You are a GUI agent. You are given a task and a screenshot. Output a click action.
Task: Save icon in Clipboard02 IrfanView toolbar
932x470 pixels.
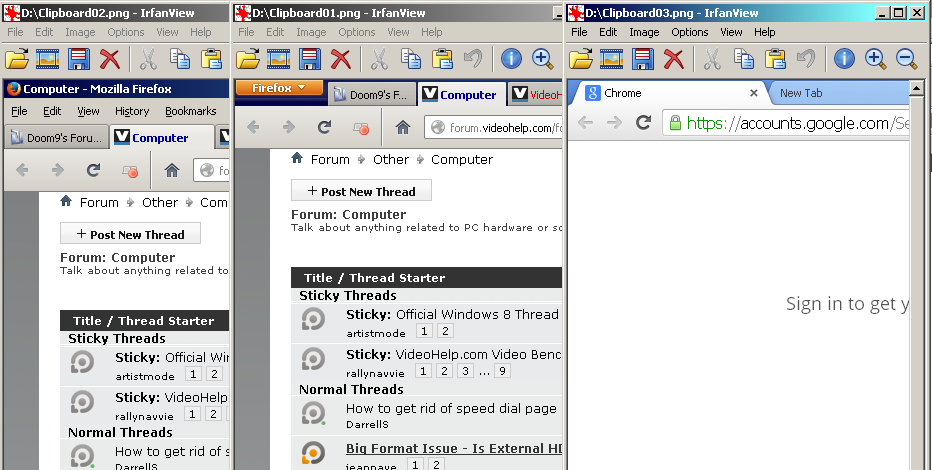pos(78,59)
